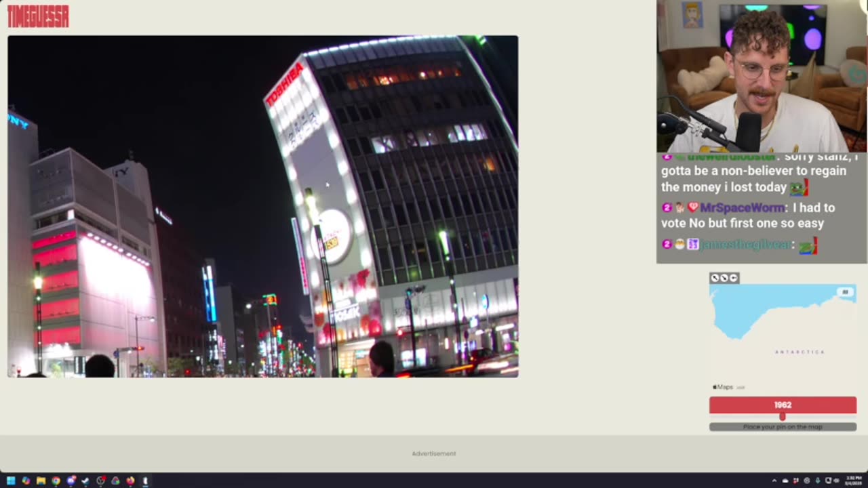Open the volume control in tray
The height and width of the screenshot is (488, 868).
[x=836, y=481]
